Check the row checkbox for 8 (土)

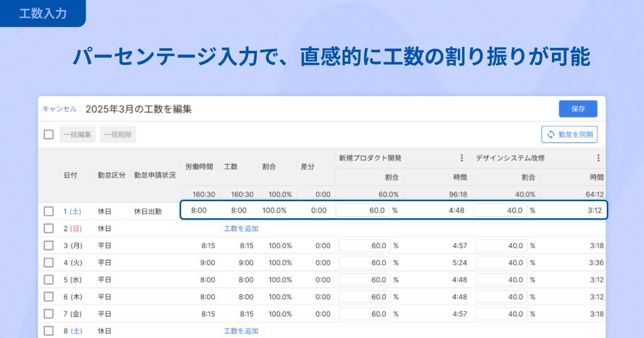pyautogui.click(x=48, y=331)
